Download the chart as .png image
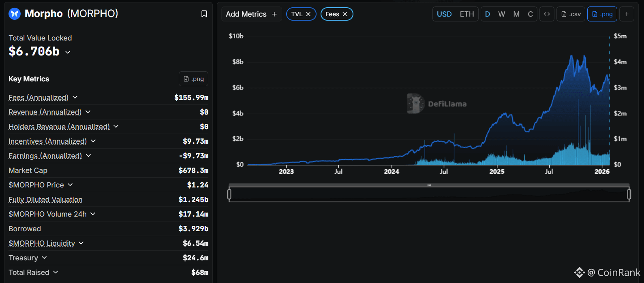Image resolution: width=644 pixels, height=283 pixels. pos(602,14)
